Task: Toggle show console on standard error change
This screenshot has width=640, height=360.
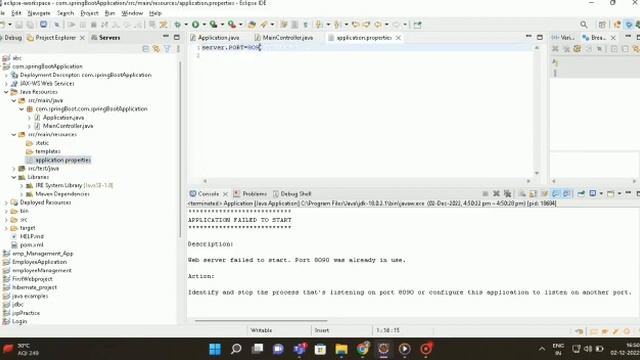Action: click(567, 193)
